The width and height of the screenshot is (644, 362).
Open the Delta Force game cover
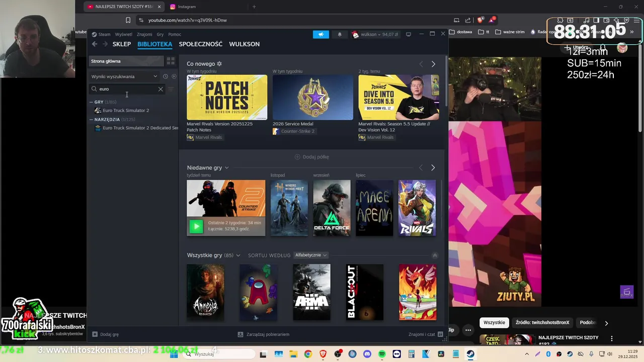(x=332, y=208)
